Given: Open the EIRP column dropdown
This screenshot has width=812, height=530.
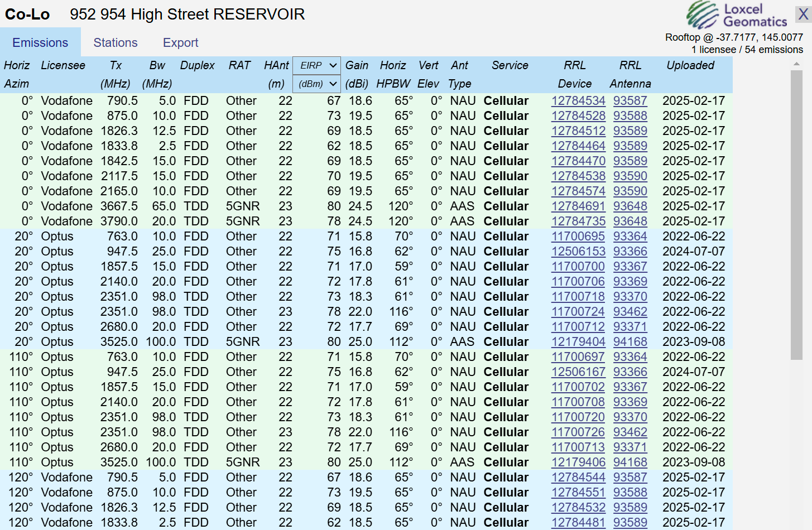Looking at the screenshot, I should tap(316, 65).
